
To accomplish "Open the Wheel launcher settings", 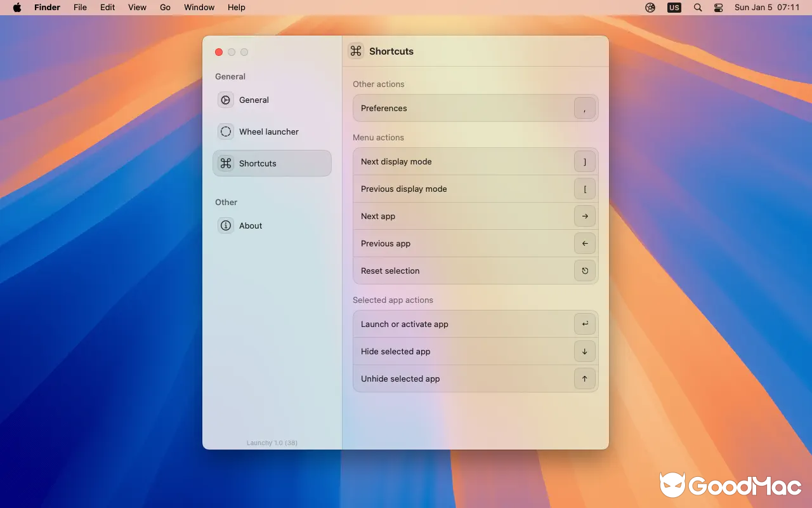I will coord(272,131).
